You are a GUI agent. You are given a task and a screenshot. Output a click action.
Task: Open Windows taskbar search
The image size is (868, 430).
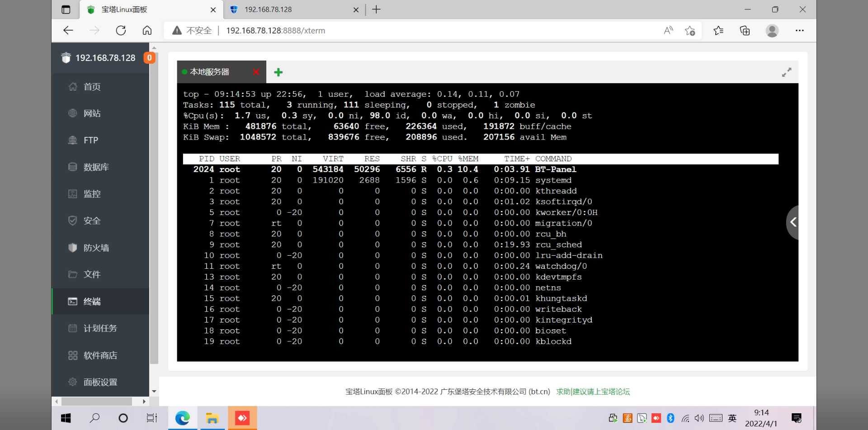pyautogui.click(x=94, y=418)
